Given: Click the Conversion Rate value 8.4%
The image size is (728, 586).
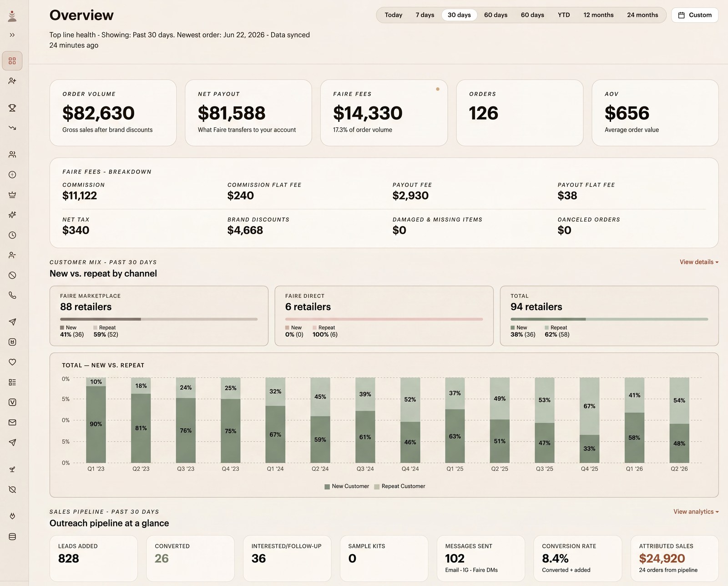Looking at the screenshot, I should pyautogui.click(x=556, y=558).
